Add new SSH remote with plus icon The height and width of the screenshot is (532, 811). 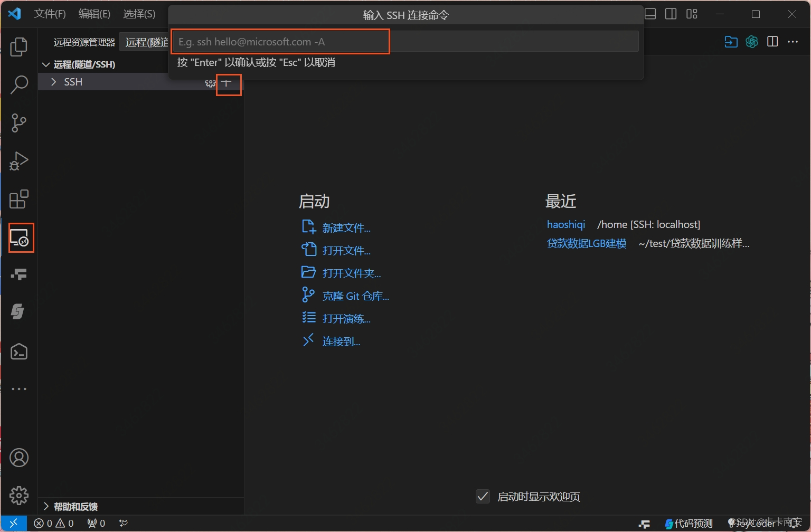pyautogui.click(x=227, y=83)
